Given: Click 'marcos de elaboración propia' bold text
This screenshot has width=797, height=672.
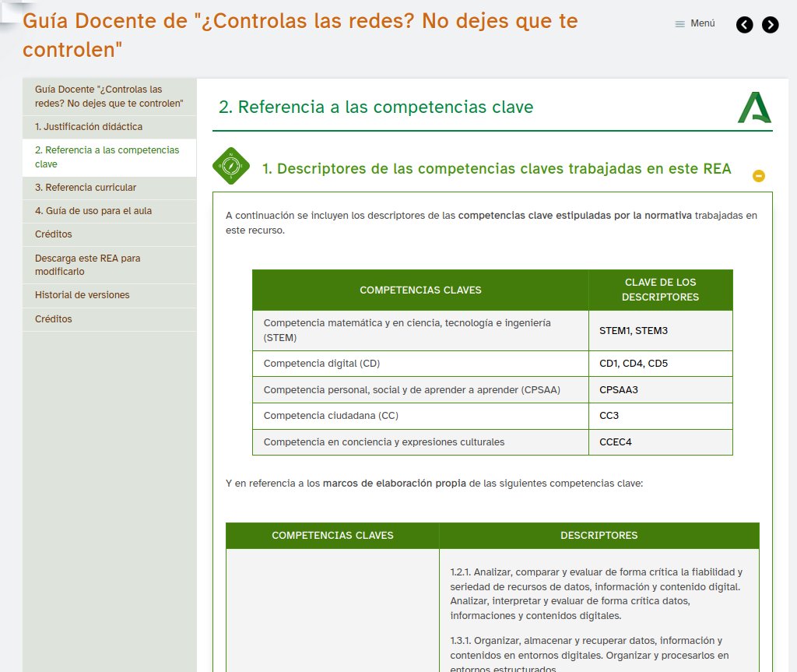Looking at the screenshot, I should pos(395,484).
